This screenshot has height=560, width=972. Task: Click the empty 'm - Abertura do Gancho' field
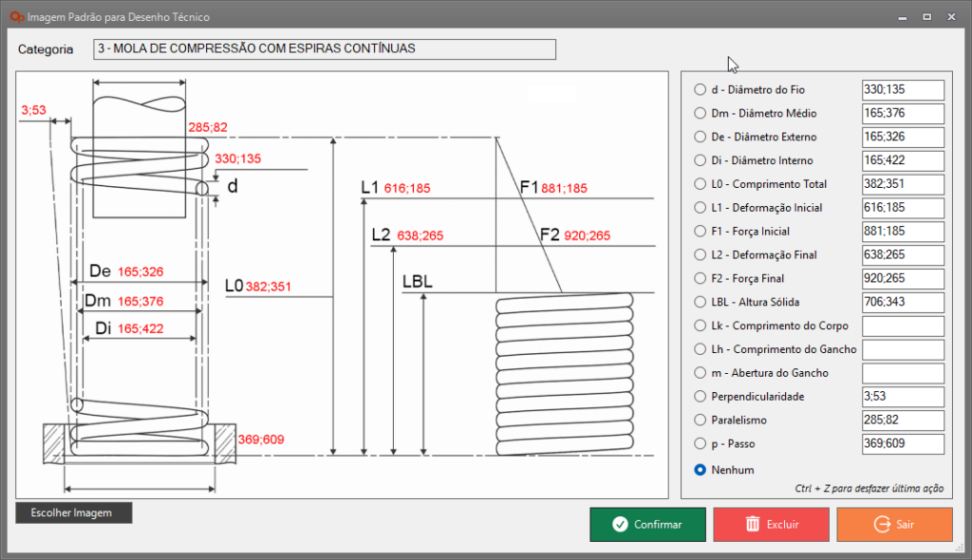[903, 373]
